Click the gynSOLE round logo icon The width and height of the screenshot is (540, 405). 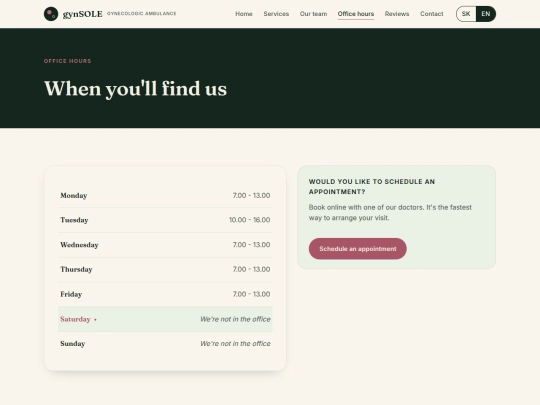[51, 14]
